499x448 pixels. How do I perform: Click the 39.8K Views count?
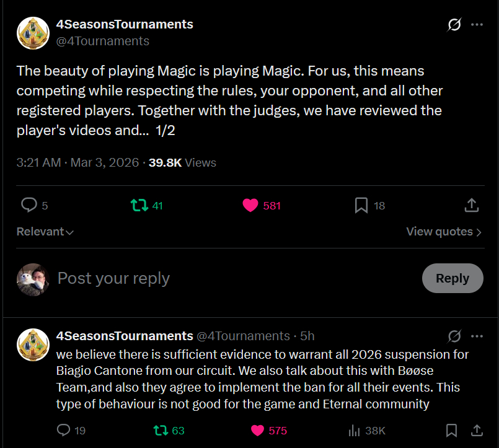tap(182, 162)
